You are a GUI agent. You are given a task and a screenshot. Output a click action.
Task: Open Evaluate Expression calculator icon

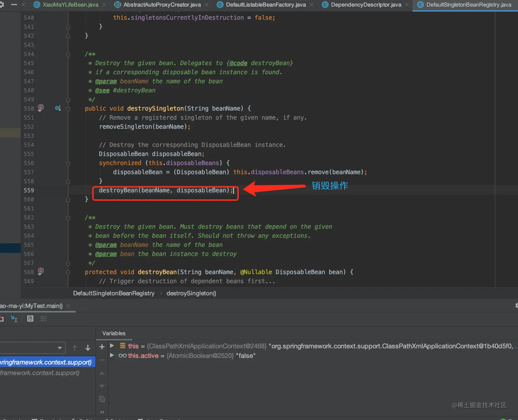coord(30,319)
